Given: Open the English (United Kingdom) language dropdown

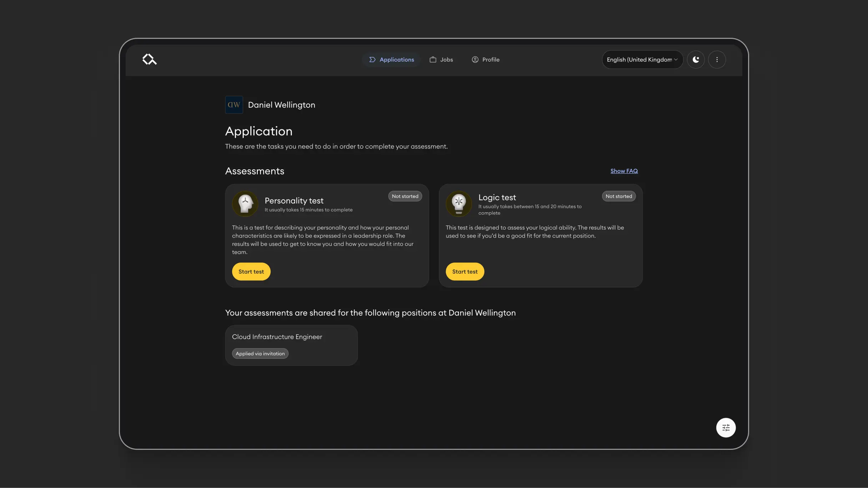Looking at the screenshot, I should [x=642, y=60].
